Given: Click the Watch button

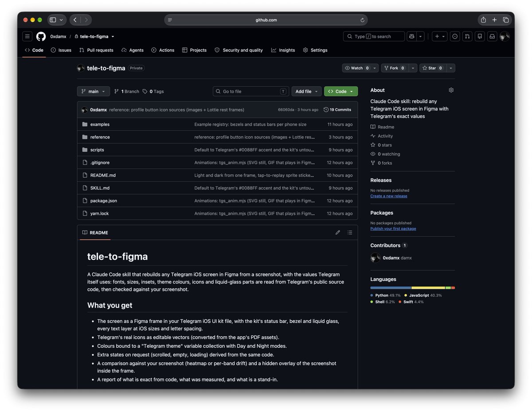Looking at the screenshot, I should [x=356, y=68].
